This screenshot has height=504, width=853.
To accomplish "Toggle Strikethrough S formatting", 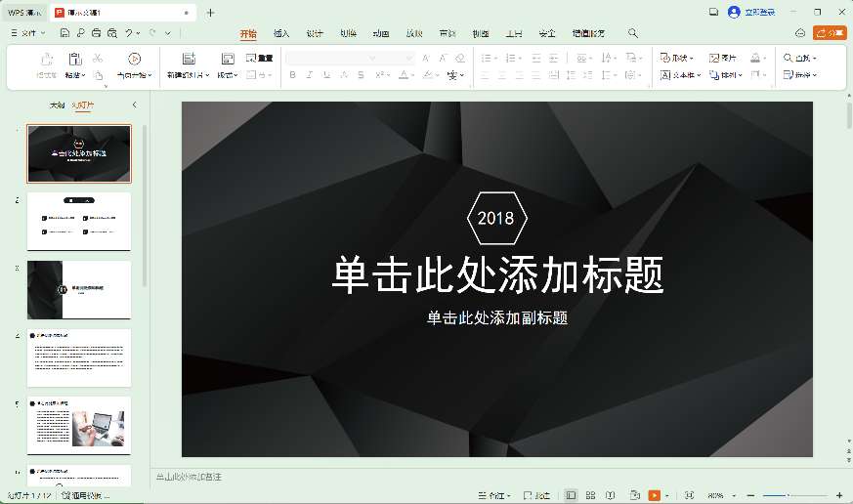I will (x=361, y=75).
